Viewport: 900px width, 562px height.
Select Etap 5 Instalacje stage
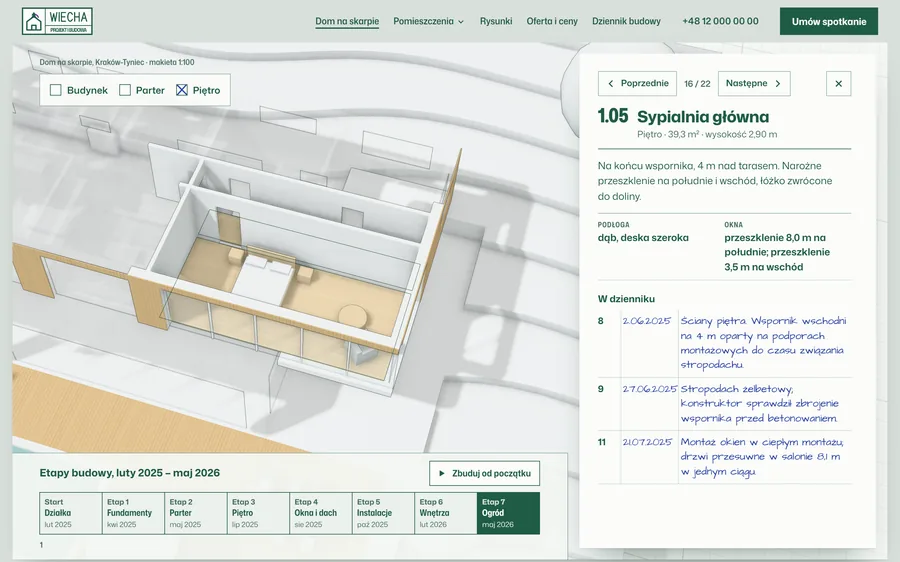tap(383, 513)
